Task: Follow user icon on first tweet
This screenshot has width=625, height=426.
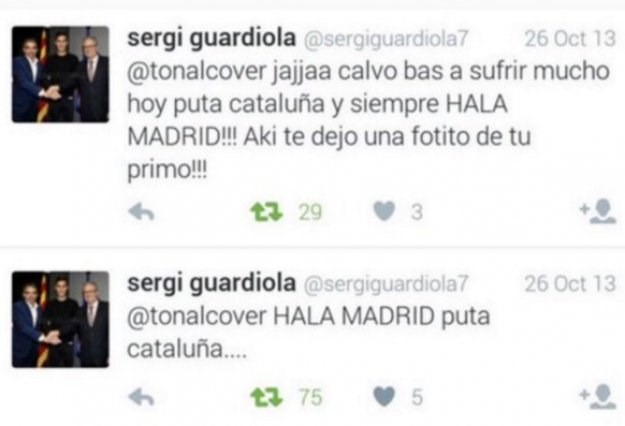Action: coord(597,211)
